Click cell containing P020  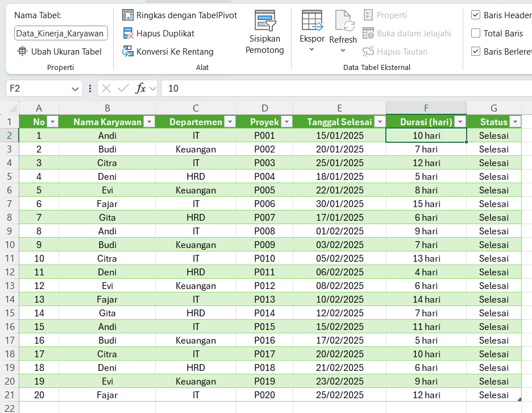point(265,395)
